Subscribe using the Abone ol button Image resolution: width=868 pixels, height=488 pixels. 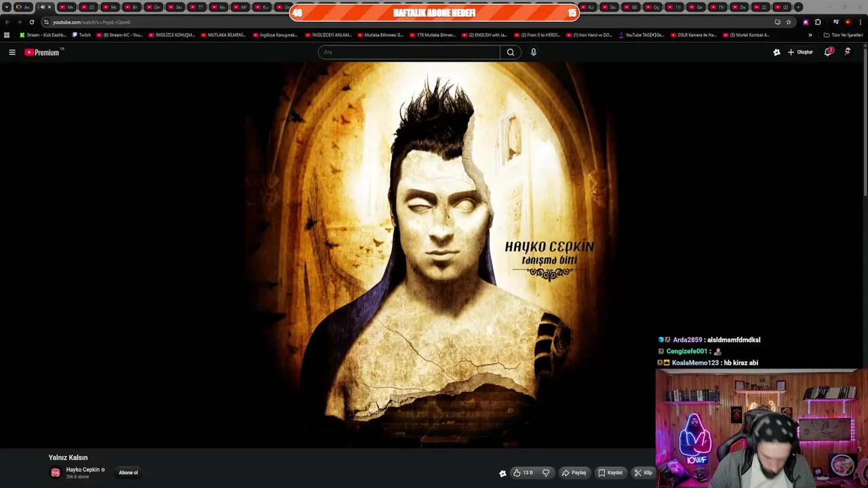[x=128, y=473]
